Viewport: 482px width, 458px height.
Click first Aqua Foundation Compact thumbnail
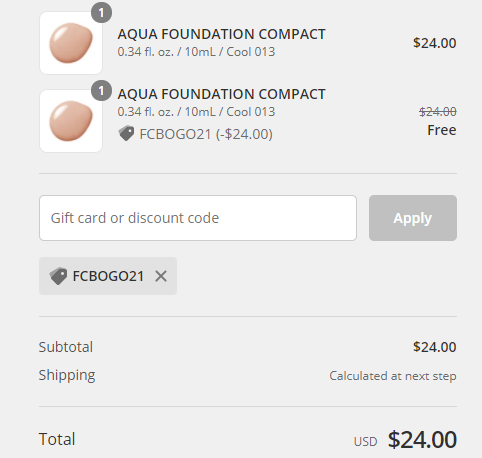pos(71,43)
